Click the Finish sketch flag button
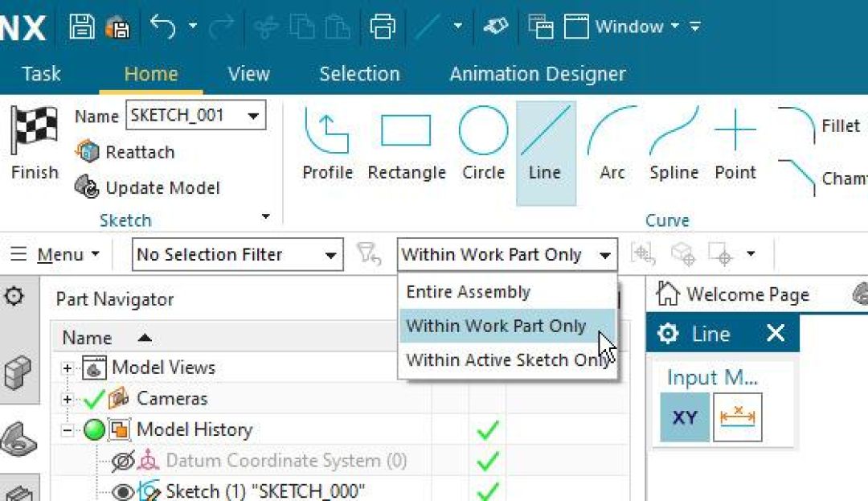The image size is (868, 501). coord(35,143)
